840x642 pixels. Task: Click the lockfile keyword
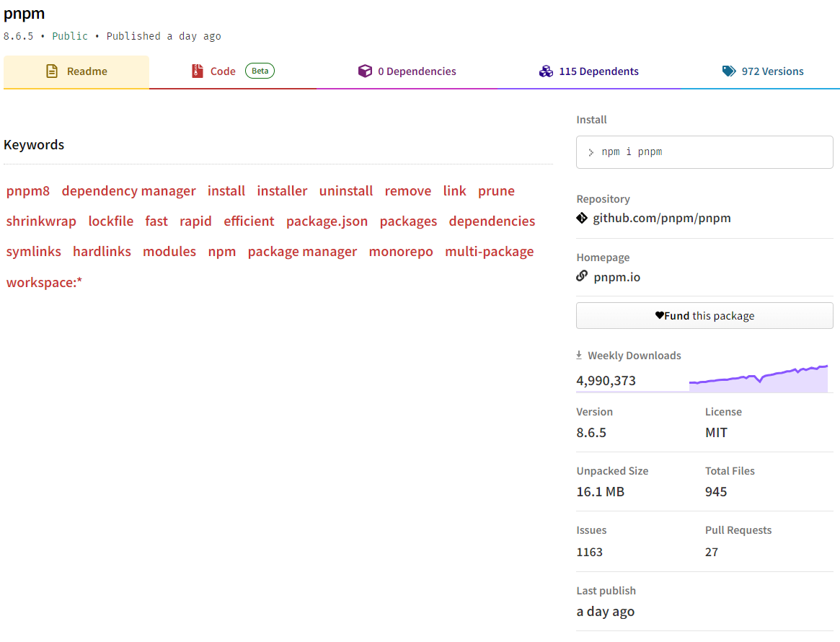click(111, 221)
